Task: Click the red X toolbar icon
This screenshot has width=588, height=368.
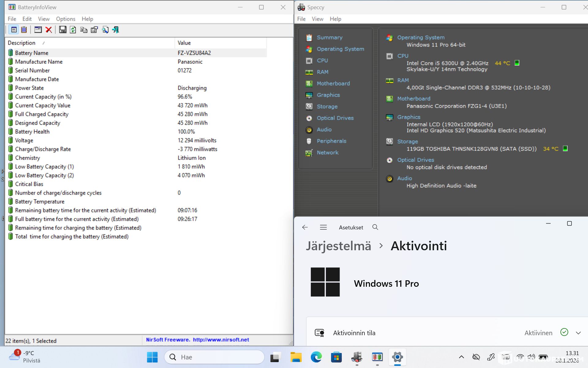Action: click(48, 30)
